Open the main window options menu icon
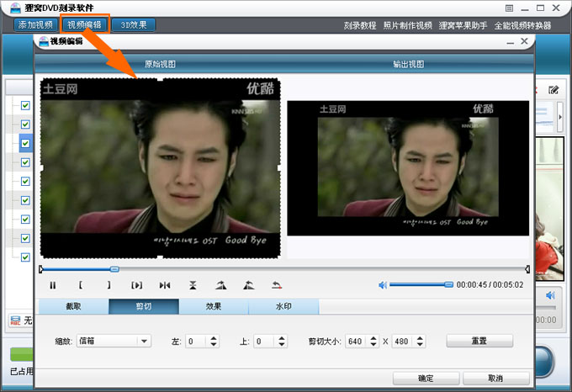The height and width of the screenshot is (392, 572). (509, 8)
